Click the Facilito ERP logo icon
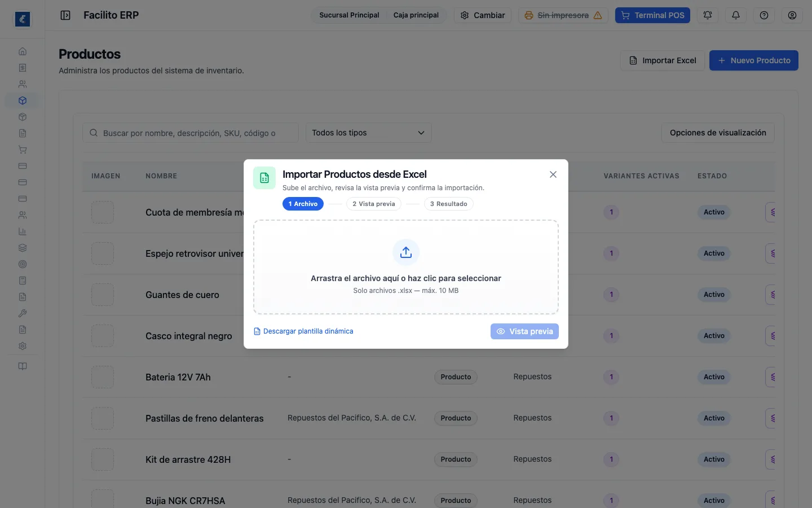The image size is (812, 508). click(x=23, y=19)
